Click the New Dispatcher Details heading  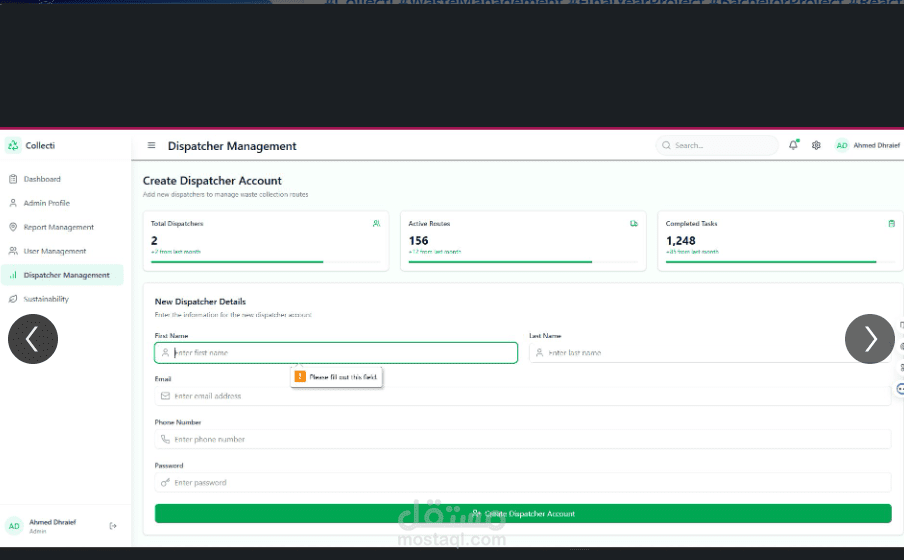click(200, 301)
